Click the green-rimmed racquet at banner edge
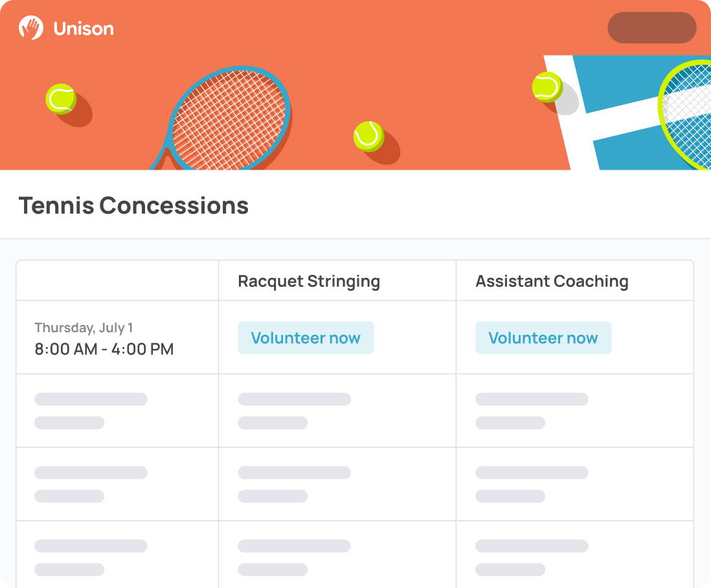711x588 pixels. tap(686, 115)
